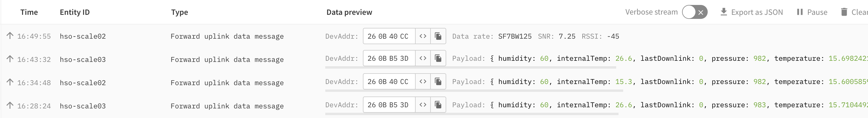
Task: Open the 16:49:55 hso-scale02 uplink event
Action: click(x=434, y=36)
